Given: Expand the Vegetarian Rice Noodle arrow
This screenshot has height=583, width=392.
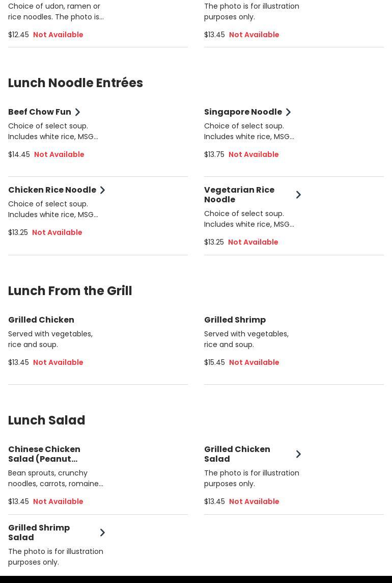Looking at the screenshot, I should click(298, 195).
